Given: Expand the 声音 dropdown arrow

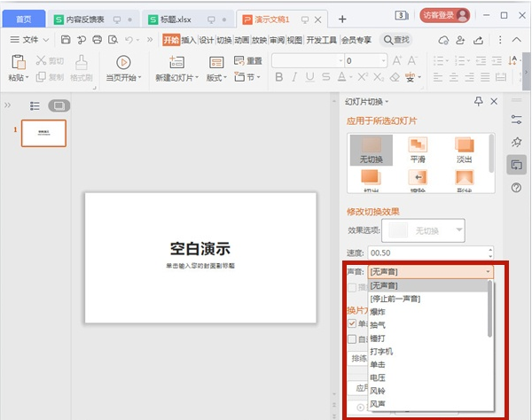Looking at the screenshot, I should [488, 272].
